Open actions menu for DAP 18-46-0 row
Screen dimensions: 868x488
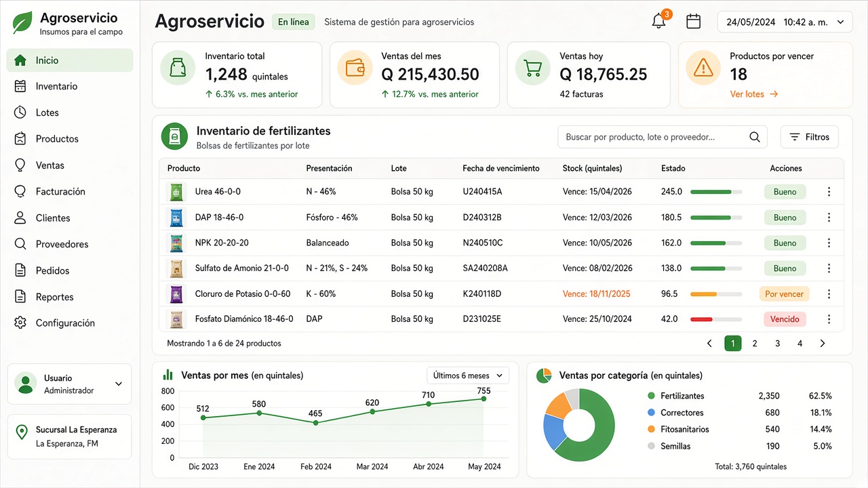(829, 218)
